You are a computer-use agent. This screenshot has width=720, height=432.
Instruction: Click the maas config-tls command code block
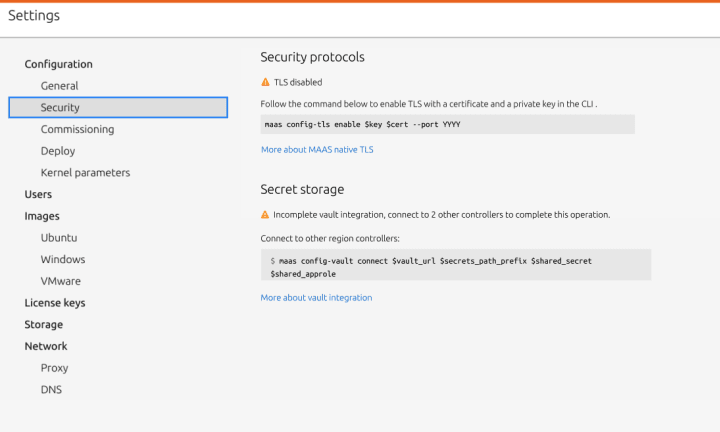click(447, 124)
